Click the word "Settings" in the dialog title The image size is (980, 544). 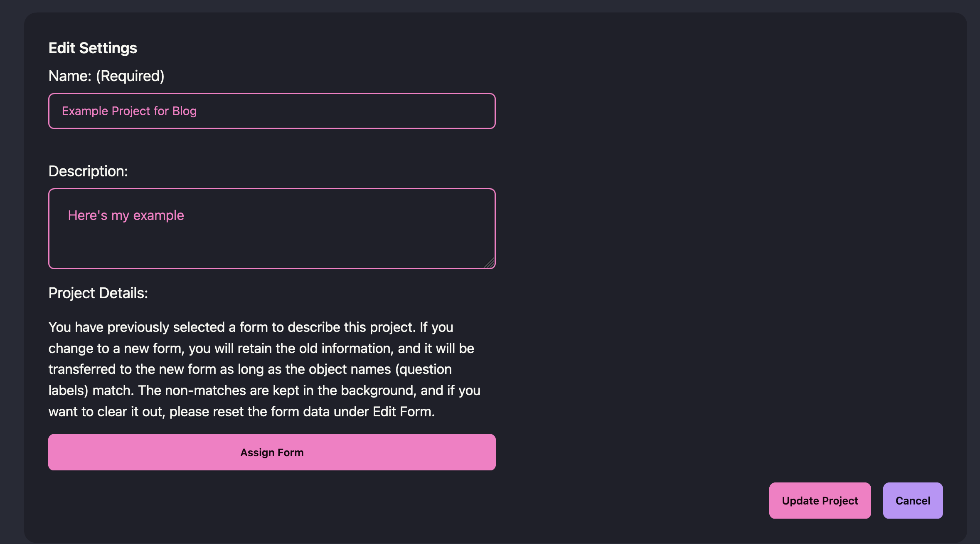click(x=108, y=48)
